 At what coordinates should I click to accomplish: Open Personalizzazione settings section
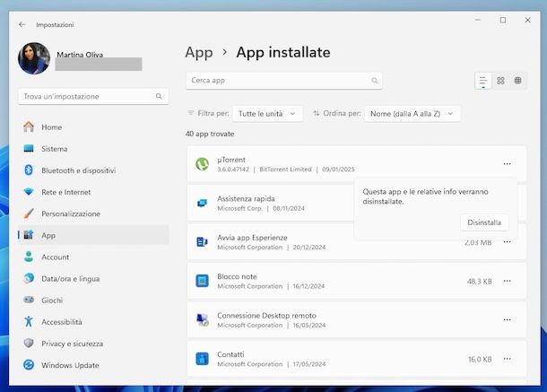click(93, 213)
